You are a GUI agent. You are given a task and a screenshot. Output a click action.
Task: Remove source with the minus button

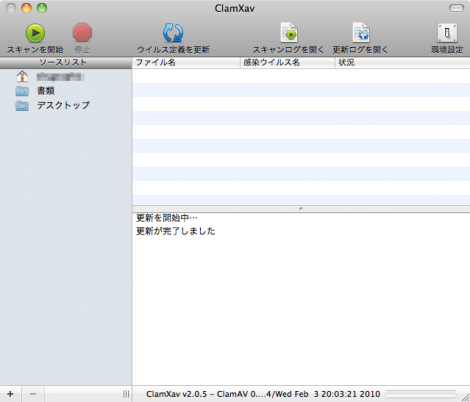pyautogui.click(x=33, y=394)
